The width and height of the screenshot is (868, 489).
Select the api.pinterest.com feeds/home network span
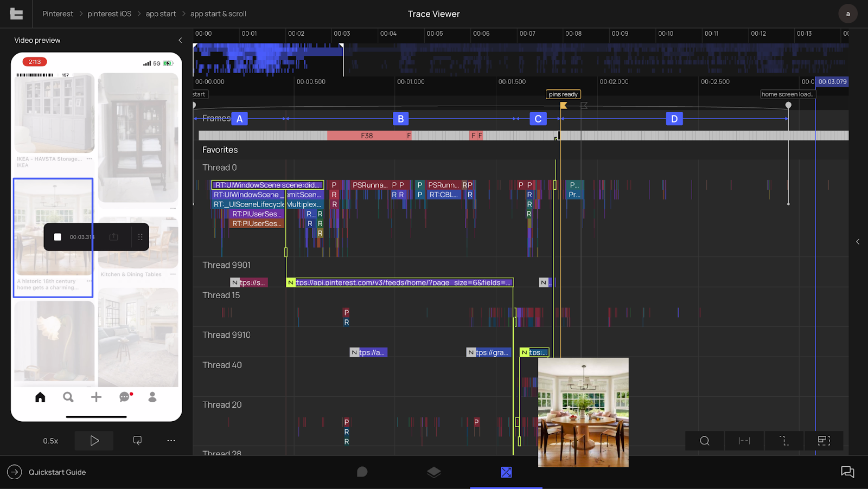pyautogui.click(x=399, y=282)
